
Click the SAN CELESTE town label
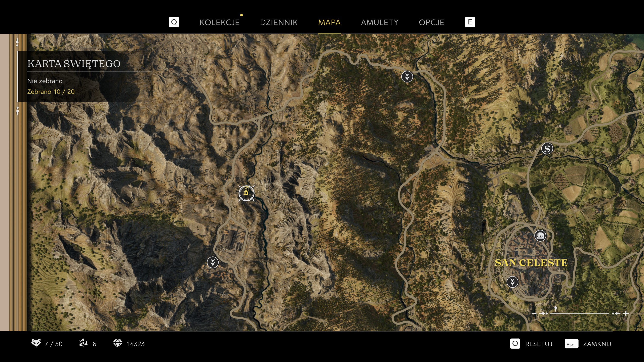(x=531, y=263)
